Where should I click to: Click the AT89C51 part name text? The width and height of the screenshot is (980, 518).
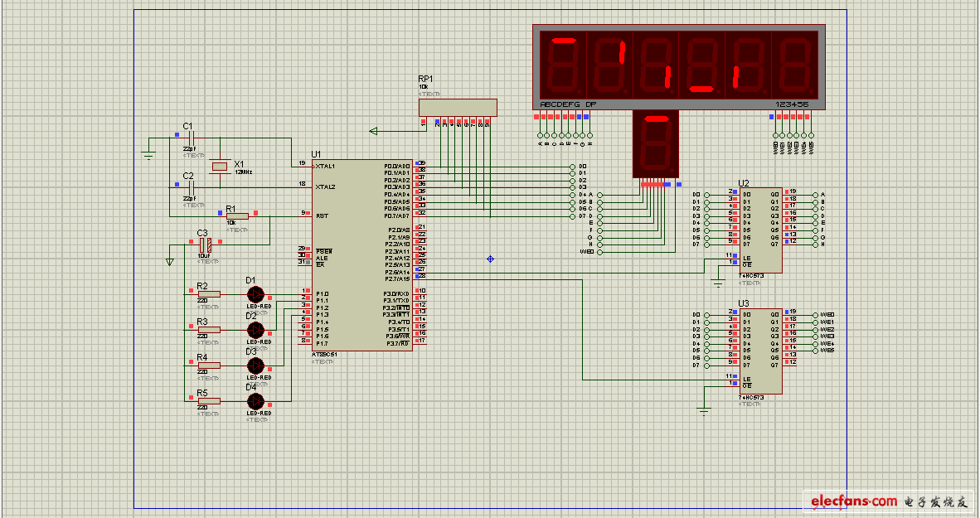(324, 355)
